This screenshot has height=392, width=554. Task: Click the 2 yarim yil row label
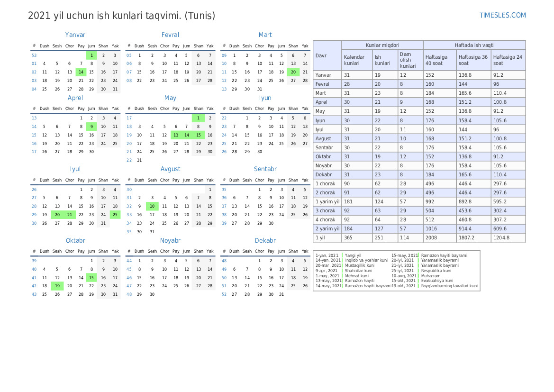coord(327,228)
